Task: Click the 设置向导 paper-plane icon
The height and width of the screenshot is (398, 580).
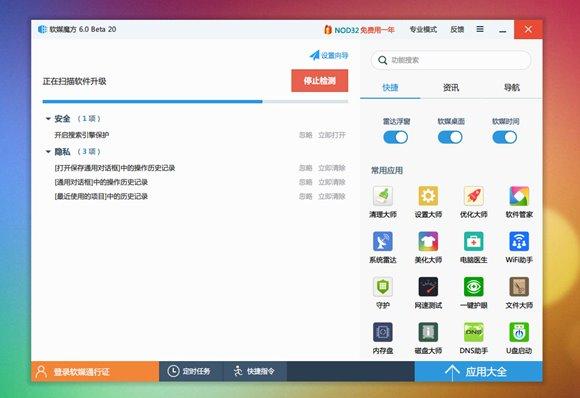Action: click(x=314, y=55)
